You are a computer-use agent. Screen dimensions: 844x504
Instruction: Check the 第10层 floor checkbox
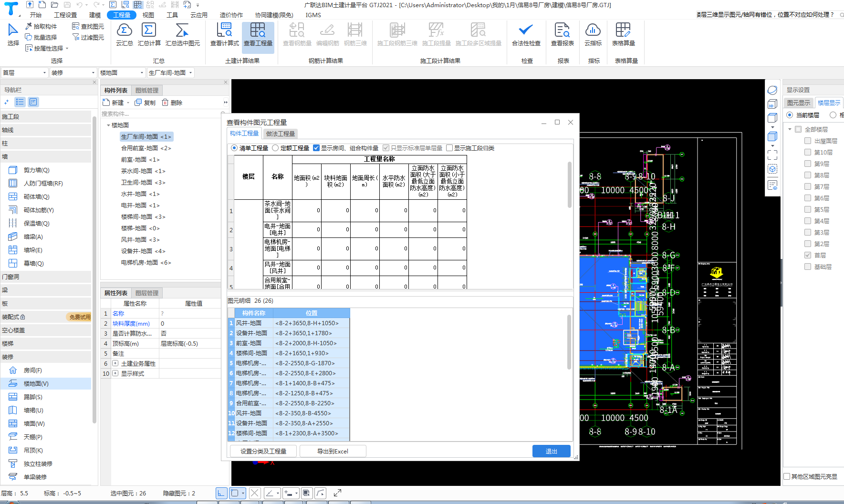point(808,152)
